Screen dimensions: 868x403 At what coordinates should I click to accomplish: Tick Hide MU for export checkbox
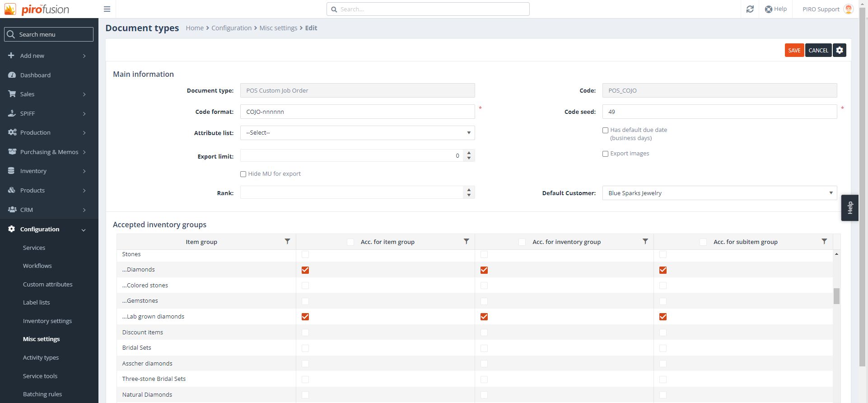click(243, 174)
